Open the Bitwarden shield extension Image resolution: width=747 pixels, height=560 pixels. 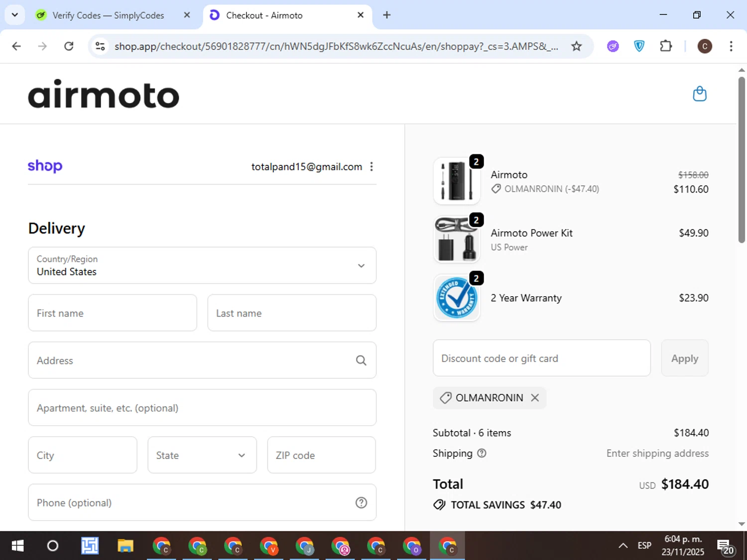[x=639, y=46]
